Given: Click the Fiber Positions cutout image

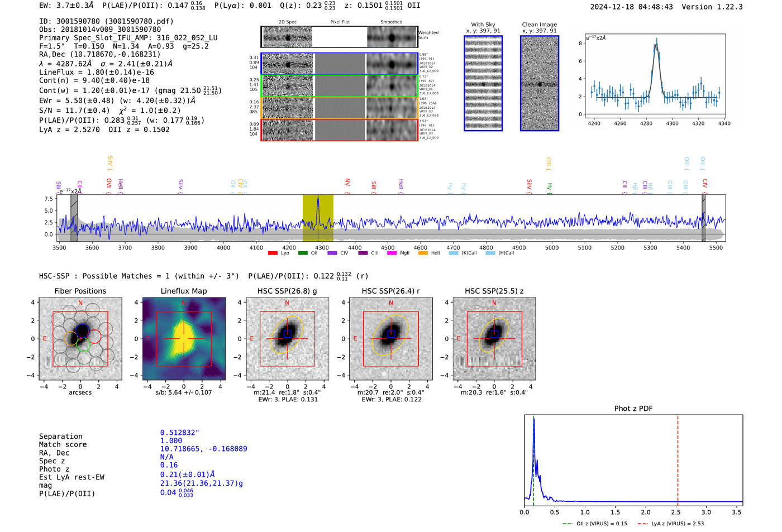Looking at the screenshot, I should (x=80, y=338).
